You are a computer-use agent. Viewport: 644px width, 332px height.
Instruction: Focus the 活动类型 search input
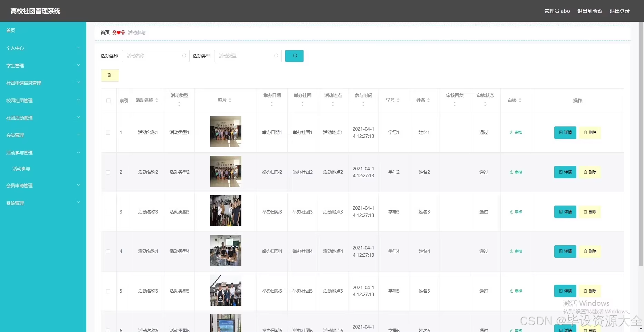click(x=248, y=56)
